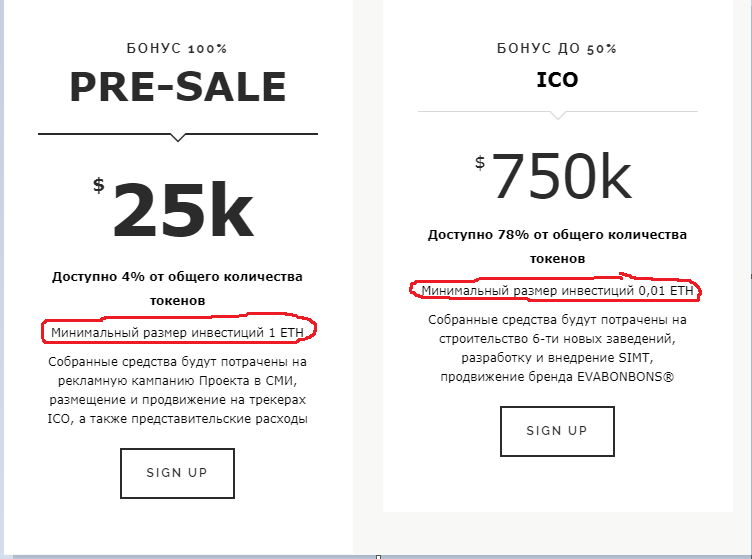Click the Доступно 78% tokens line
The image size is (752, 559).
tap(557, 246)
